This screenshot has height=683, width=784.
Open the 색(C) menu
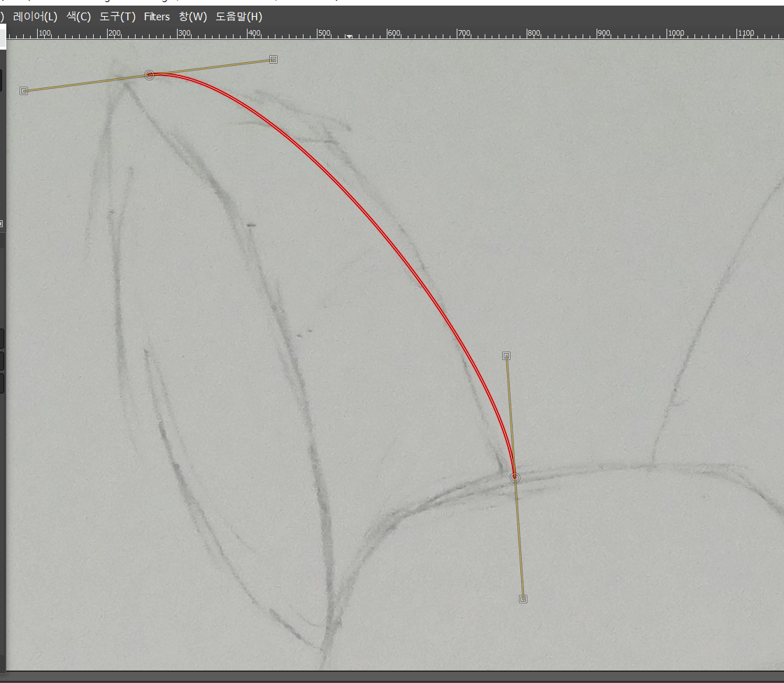click(x=78, y=17)
